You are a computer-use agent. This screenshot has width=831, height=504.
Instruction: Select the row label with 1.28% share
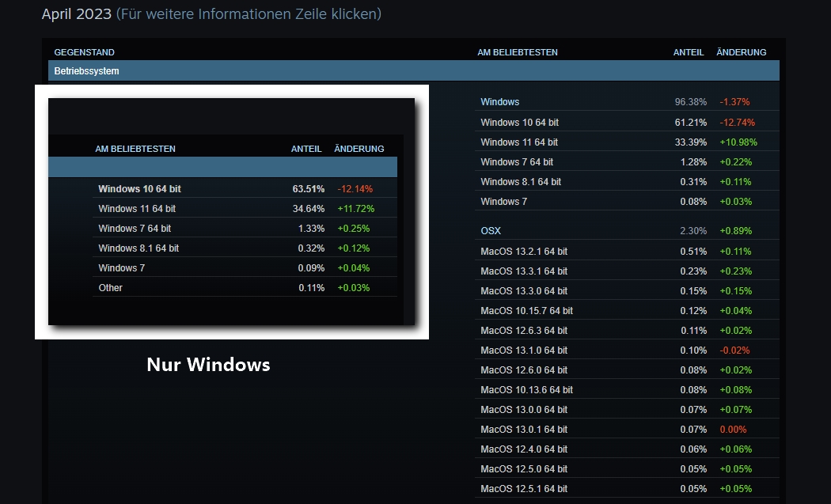point(517,161)
